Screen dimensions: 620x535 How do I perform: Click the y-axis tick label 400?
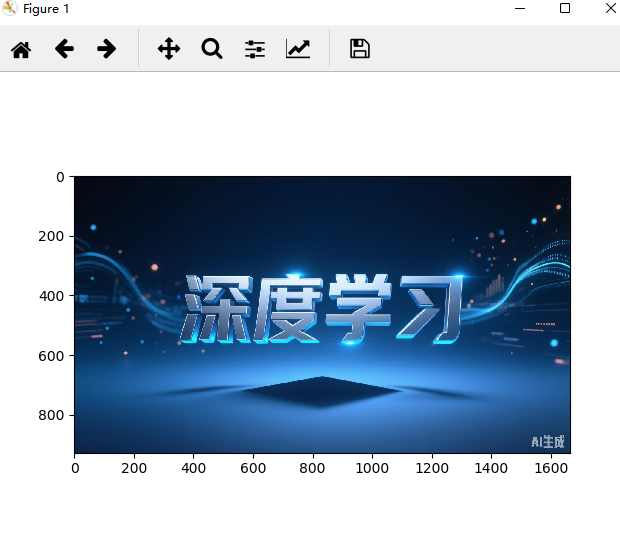point(51,296)
